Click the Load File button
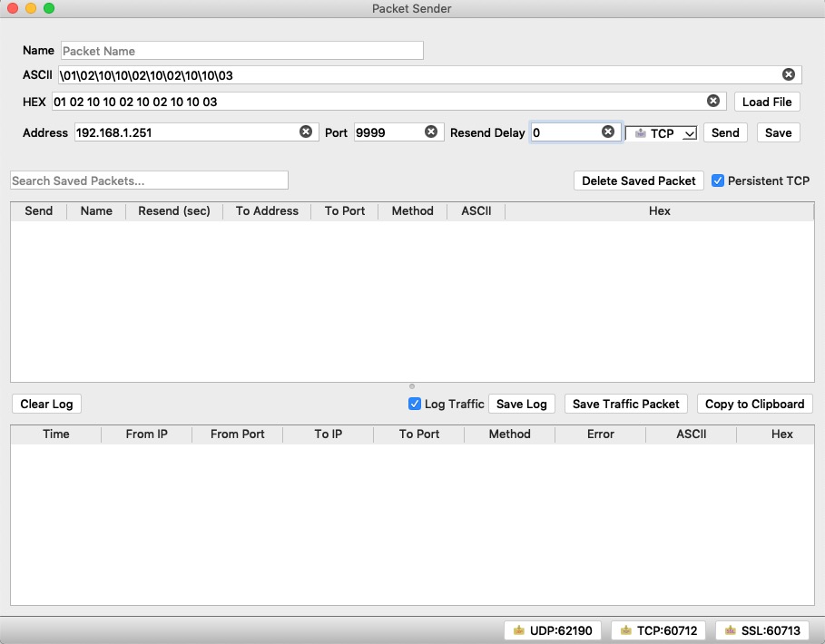The image size is (825, 644). 767,102
